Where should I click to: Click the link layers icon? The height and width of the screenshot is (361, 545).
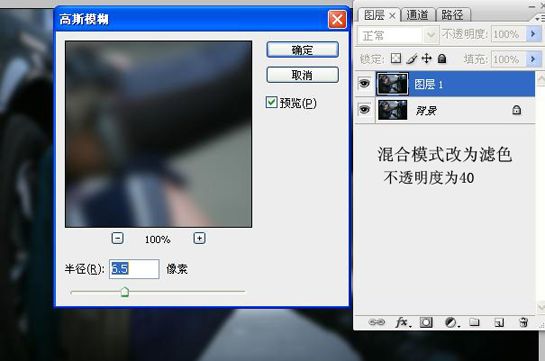pyautogui.click(x=376, y=322)
